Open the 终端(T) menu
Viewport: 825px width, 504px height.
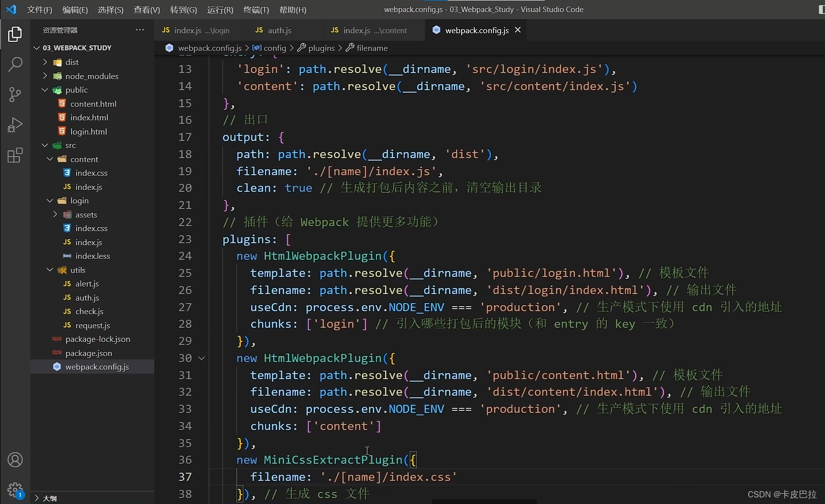point(256,10)
